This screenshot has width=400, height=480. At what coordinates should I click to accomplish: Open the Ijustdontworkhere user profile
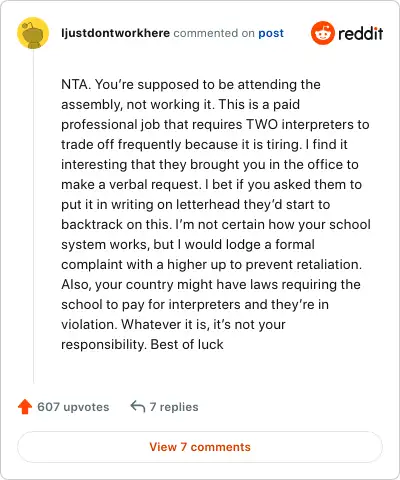115,33
